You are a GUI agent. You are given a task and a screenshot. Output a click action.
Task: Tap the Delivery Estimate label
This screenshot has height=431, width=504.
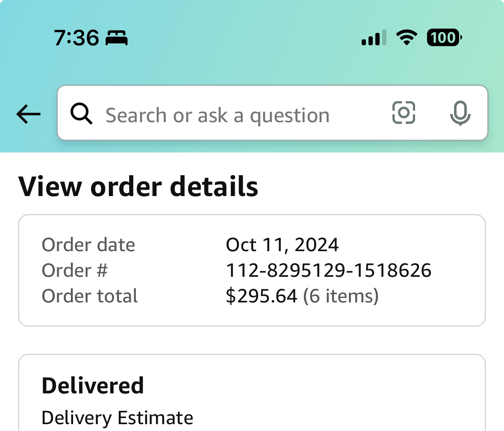(x=117, y=418)
